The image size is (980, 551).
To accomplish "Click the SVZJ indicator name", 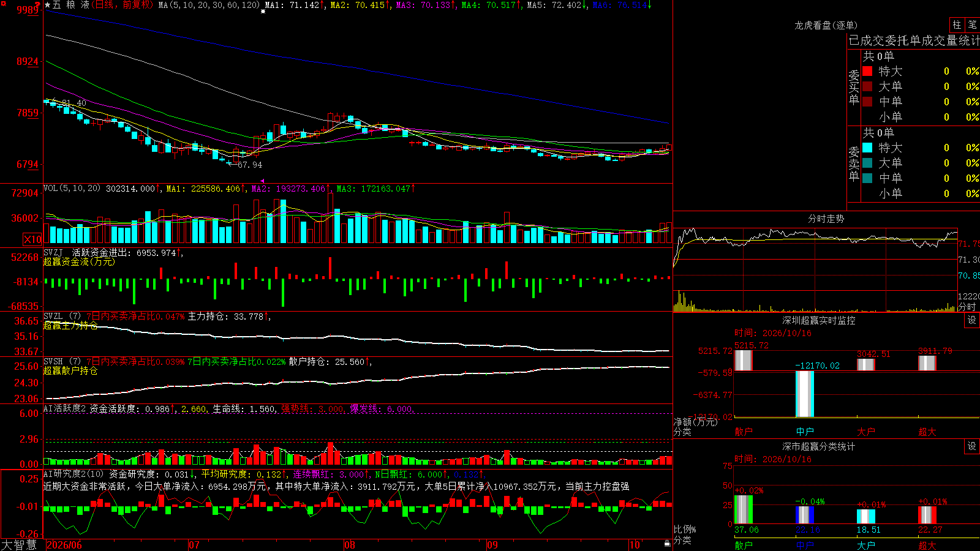I will coord(53,252).
